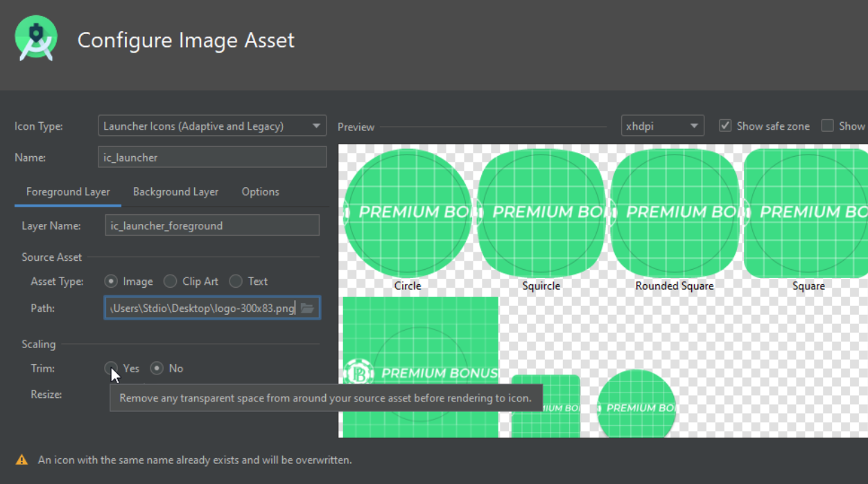This screenshot has width=868, height=484.
Task: Click the Android Studio logo icon
Action: click(36, 38)
